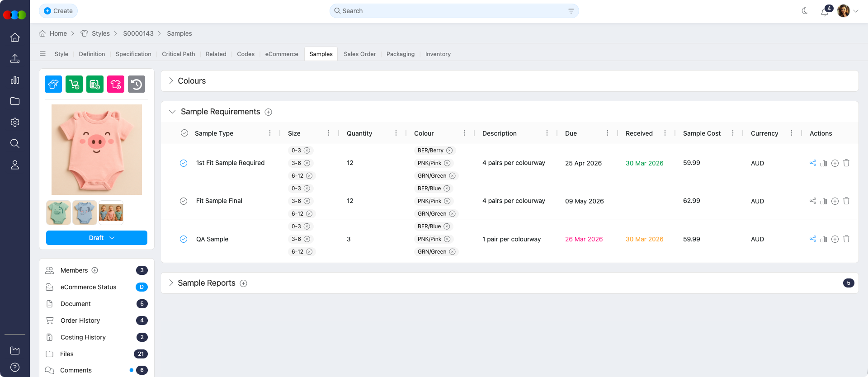Open settings gear in sidebar
The image size is (868, 377).
[x=15, y=123]
